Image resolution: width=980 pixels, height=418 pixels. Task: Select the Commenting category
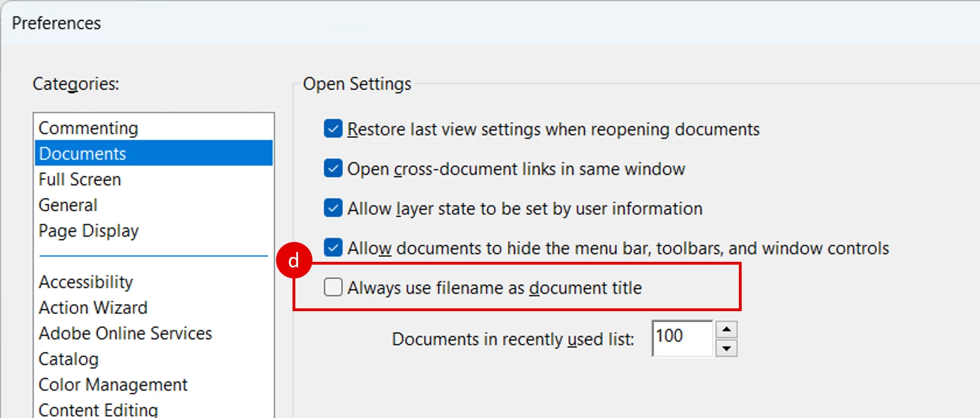(154, 128)
